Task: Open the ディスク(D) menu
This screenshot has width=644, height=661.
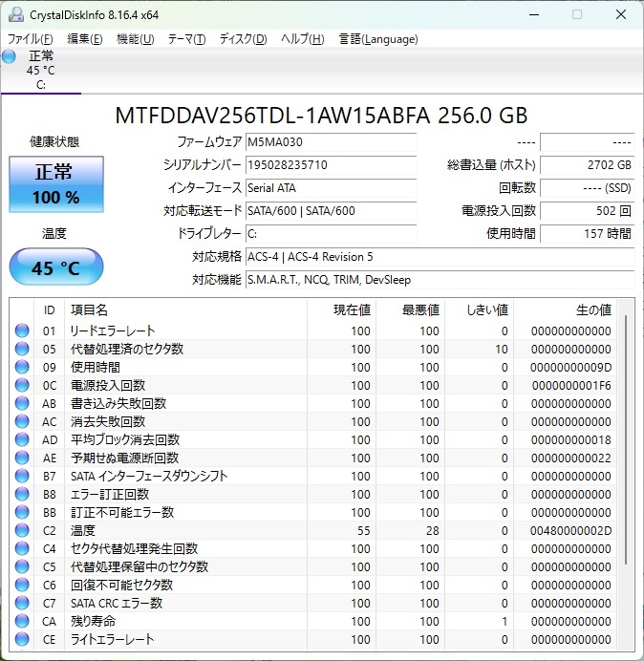Action: click(244, 39)
